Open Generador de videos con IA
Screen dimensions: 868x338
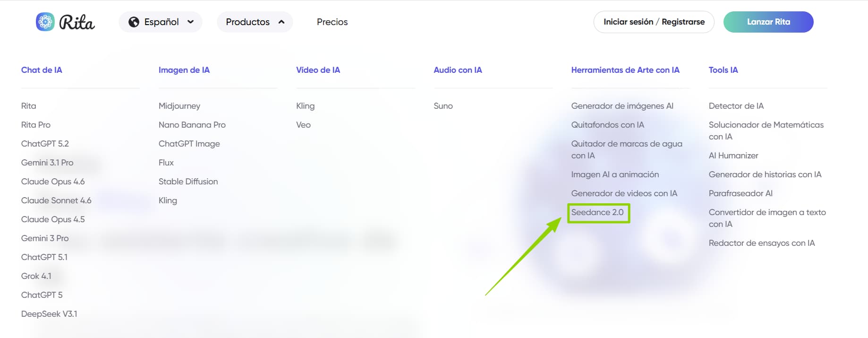click(624, 193)
